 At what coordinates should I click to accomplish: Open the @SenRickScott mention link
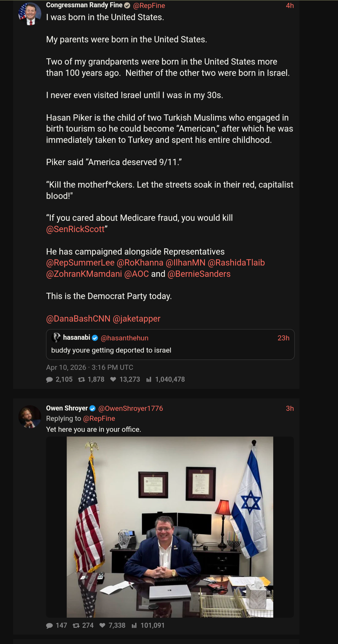pyautogui.click(x=75, y=229)
